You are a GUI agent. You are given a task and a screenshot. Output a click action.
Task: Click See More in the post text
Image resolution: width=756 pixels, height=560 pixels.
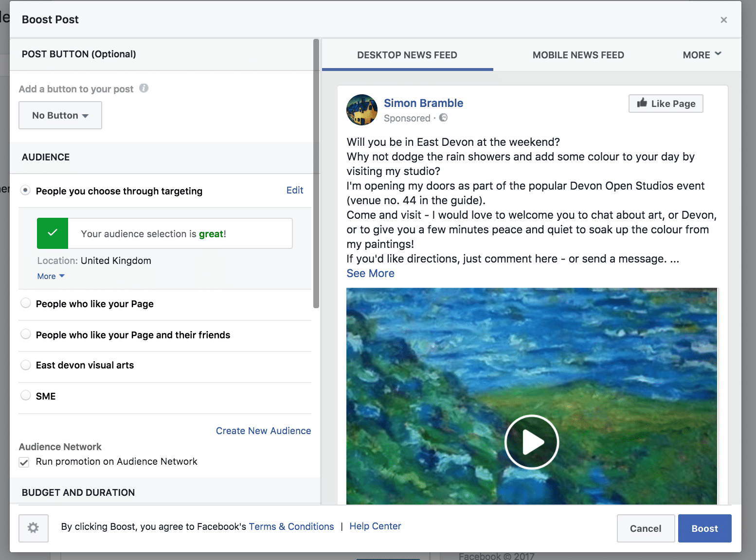[370, 273]
